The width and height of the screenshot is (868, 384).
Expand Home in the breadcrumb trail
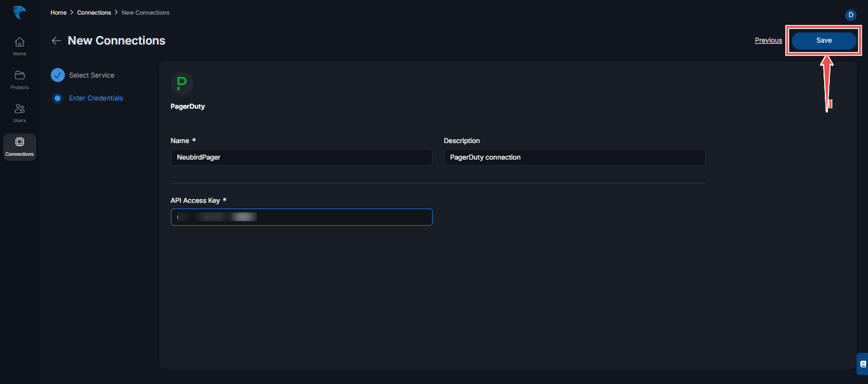[x=58, y=12]
